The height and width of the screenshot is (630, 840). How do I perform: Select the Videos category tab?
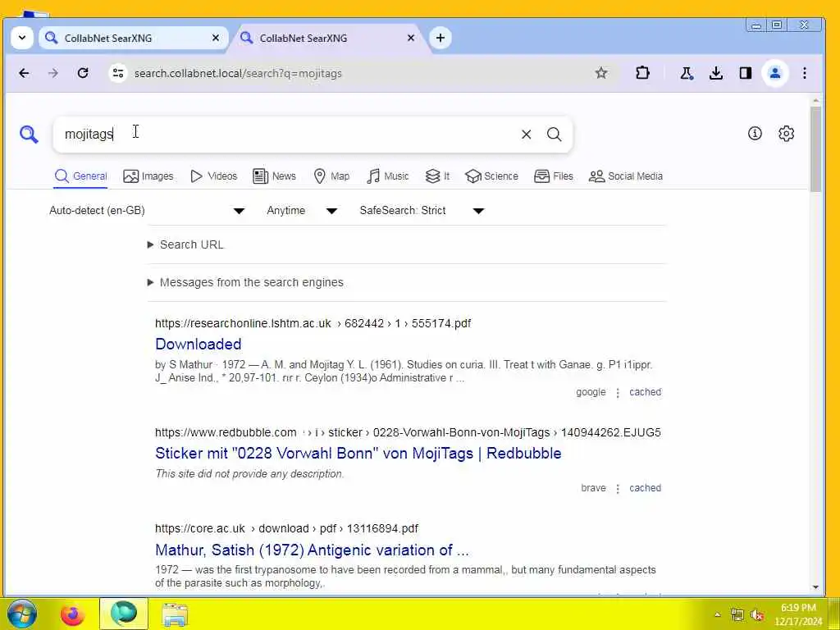[214, 176]
